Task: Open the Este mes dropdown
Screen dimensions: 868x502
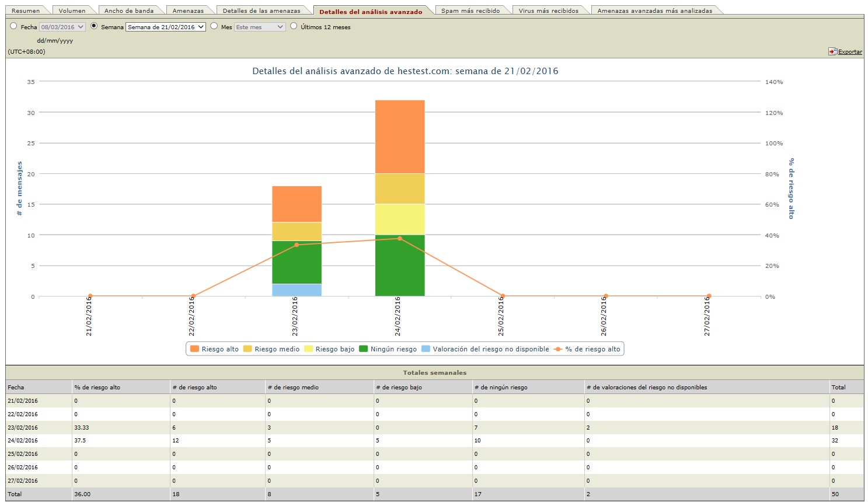Action: (260, 27)
